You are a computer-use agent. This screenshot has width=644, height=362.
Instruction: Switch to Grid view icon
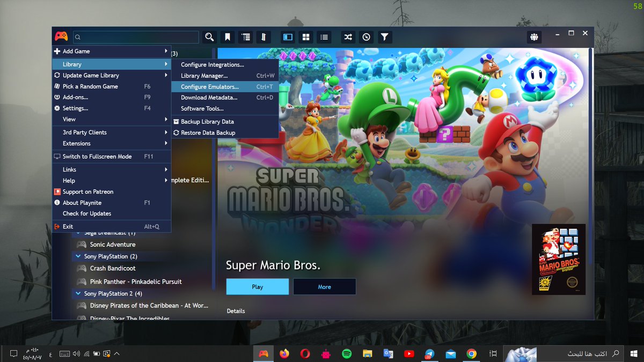(x=306, y=37)
